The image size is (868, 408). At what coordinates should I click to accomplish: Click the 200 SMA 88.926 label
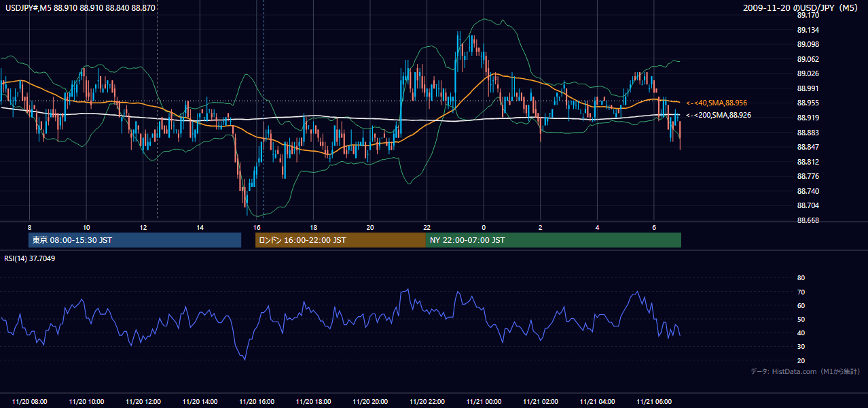point(719,115)
